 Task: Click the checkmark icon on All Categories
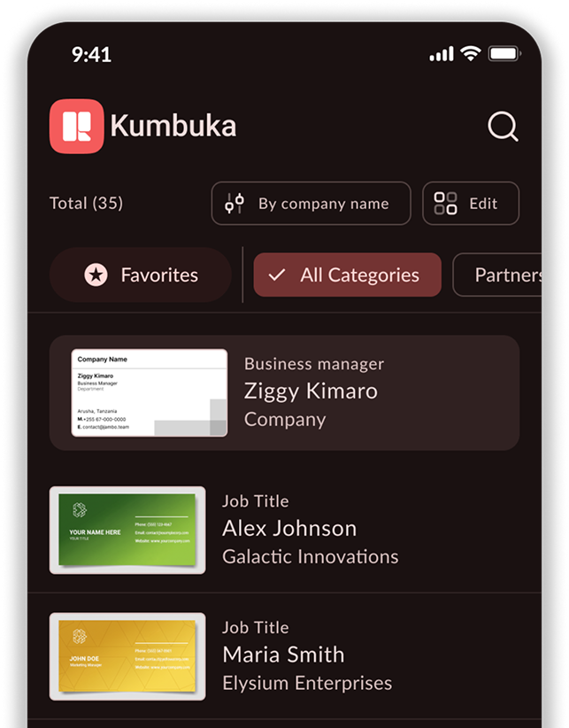click(277, 275)
